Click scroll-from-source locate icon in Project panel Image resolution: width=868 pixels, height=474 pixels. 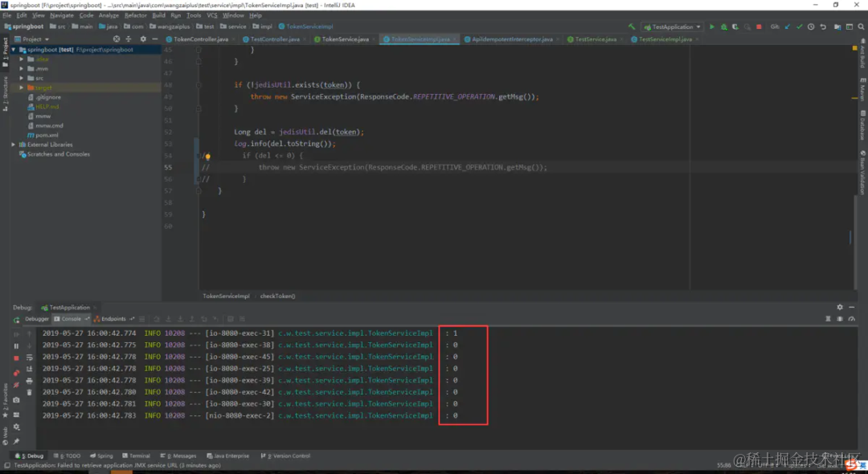coord(117,39)
